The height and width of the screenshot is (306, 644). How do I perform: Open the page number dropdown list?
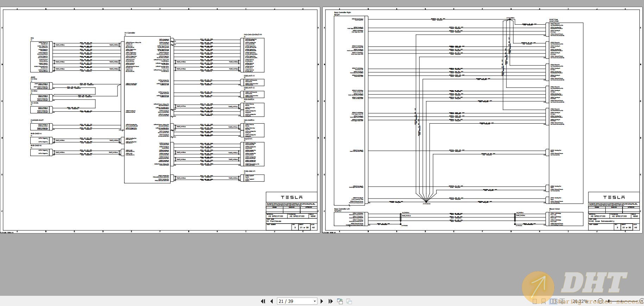coord(315,301)
